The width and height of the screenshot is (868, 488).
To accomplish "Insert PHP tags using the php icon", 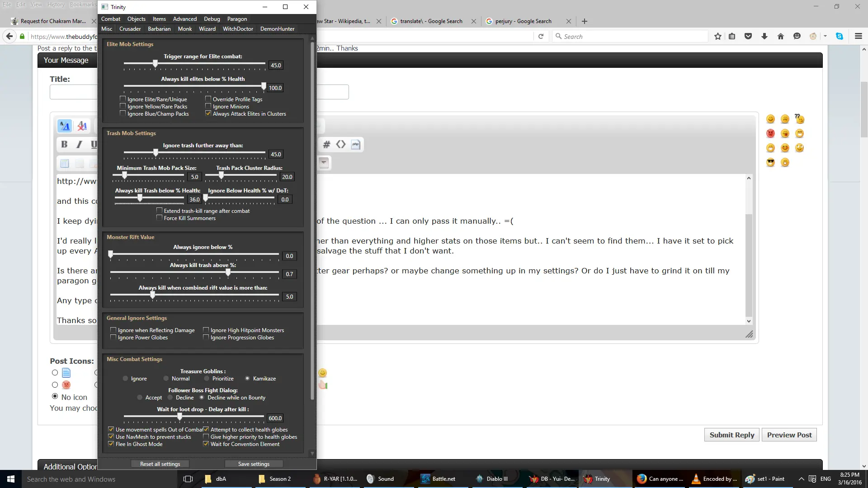I will [x=356, y=145].
